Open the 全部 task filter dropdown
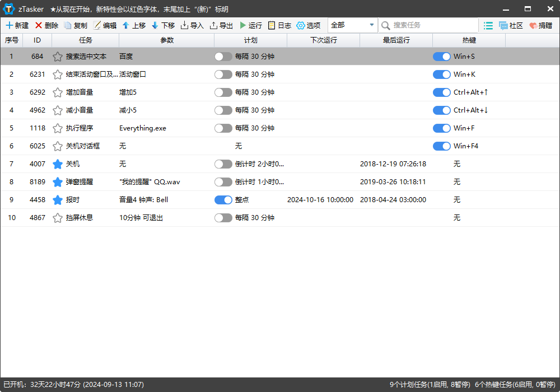 pyautogui.click(x=352, y=25)
